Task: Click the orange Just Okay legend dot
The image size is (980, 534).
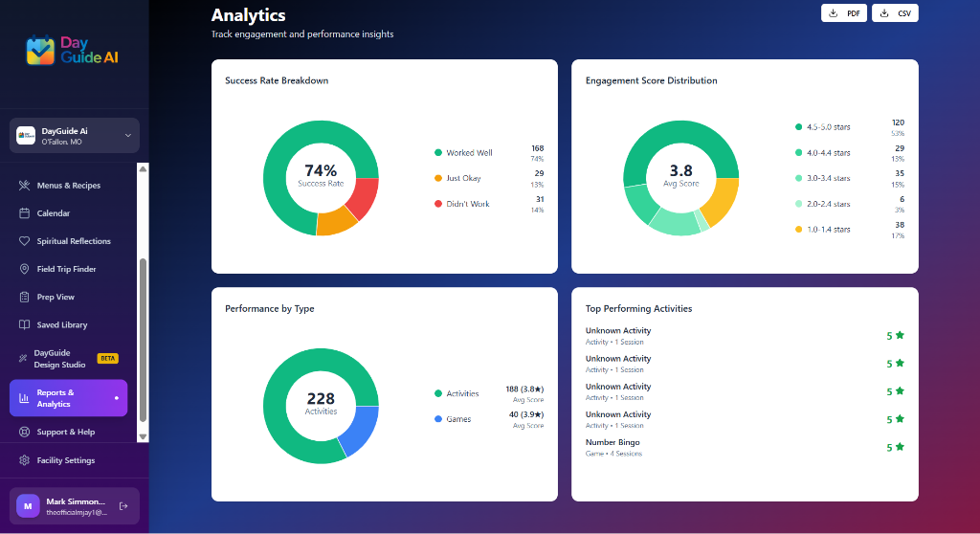Action: point(438,178)
